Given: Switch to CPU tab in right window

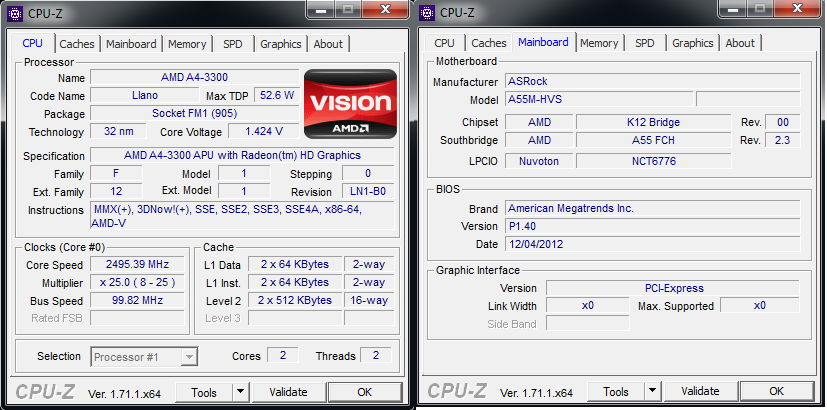Looking at the screenshot, I should 445,43.
